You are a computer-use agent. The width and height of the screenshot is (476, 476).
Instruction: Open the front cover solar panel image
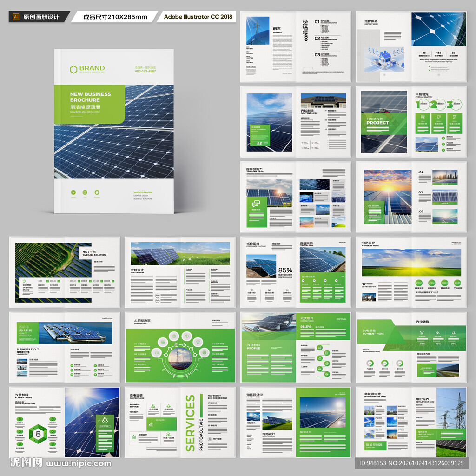[x=114, y=132]
